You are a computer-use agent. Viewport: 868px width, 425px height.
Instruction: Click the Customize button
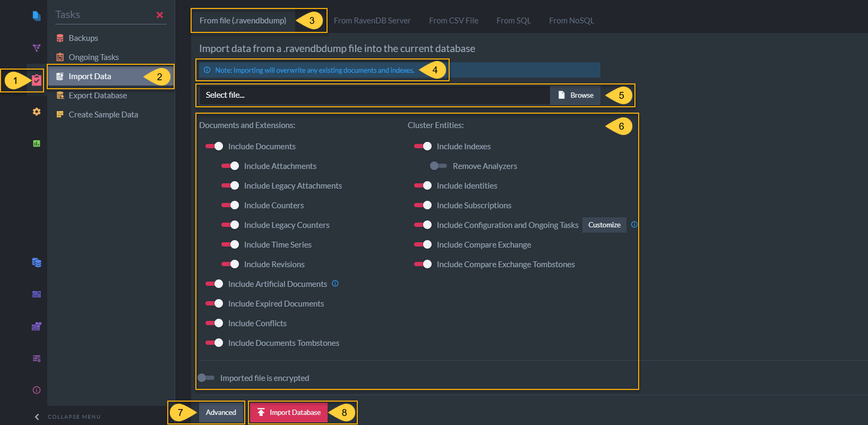[604, 225]
